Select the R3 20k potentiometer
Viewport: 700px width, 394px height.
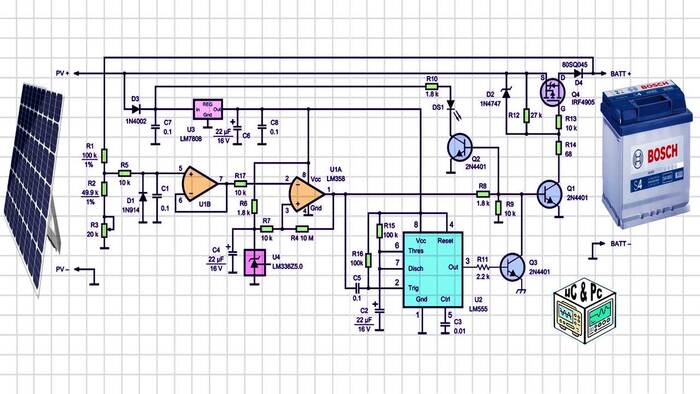(x=104, y=230)
